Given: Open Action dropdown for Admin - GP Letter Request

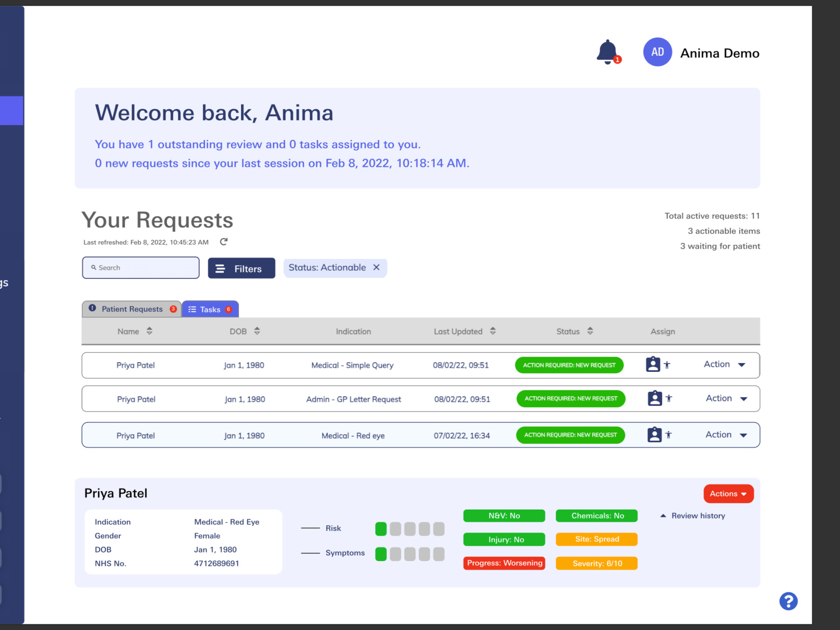Looking at the screenshot, I should (726, 399).
